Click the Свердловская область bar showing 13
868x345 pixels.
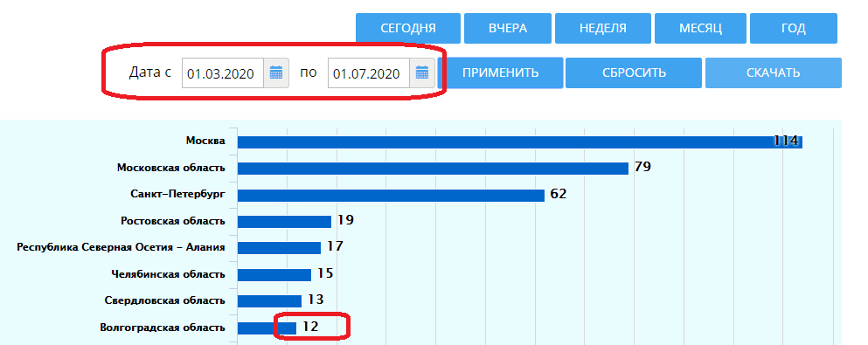click(x=269, y=300)
